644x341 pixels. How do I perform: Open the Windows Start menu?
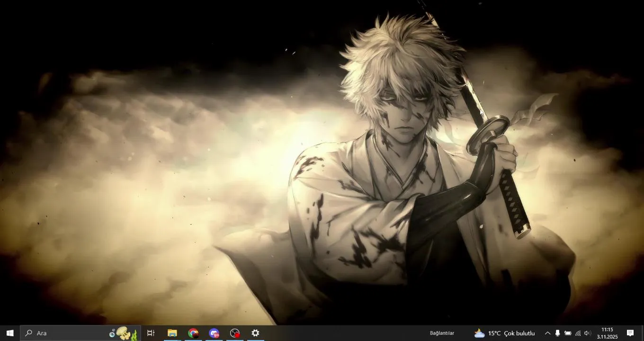(x=10, y=333)
